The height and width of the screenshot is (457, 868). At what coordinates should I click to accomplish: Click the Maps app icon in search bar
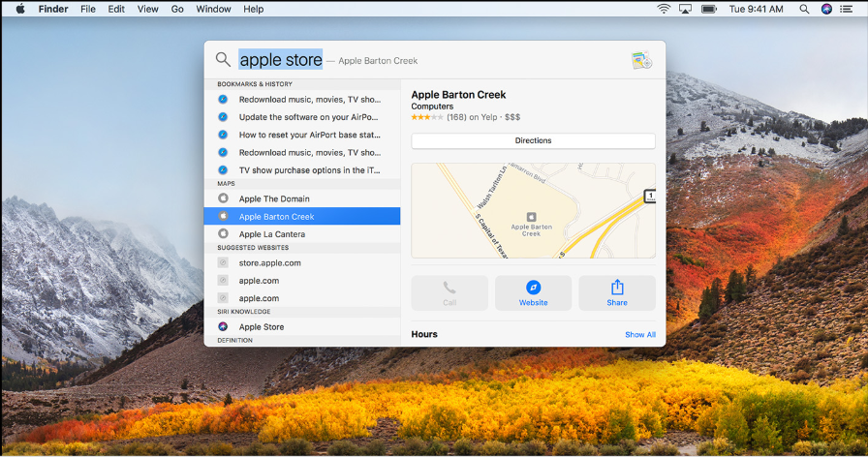tap(641, 60)
